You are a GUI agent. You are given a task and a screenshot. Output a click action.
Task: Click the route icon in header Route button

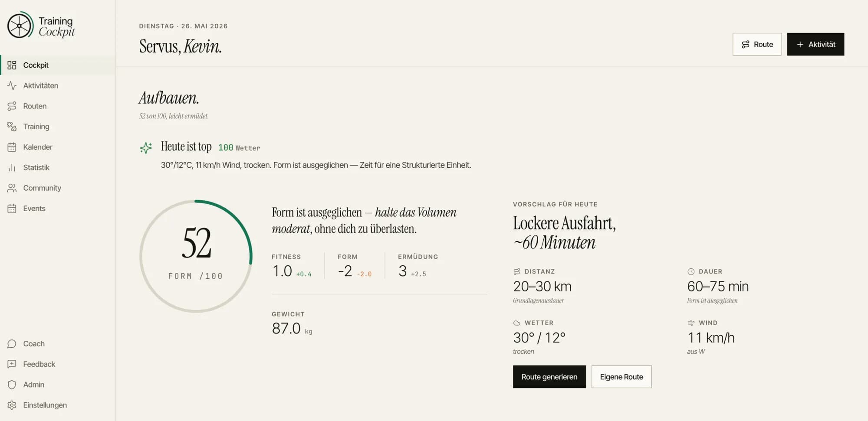point(746,44)
